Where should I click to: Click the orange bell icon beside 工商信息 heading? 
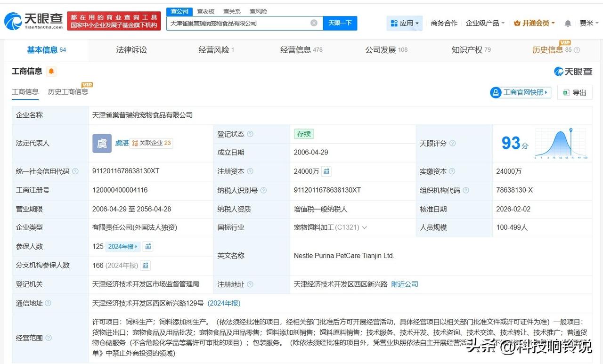pyautogui.click(x=51, y=72)
